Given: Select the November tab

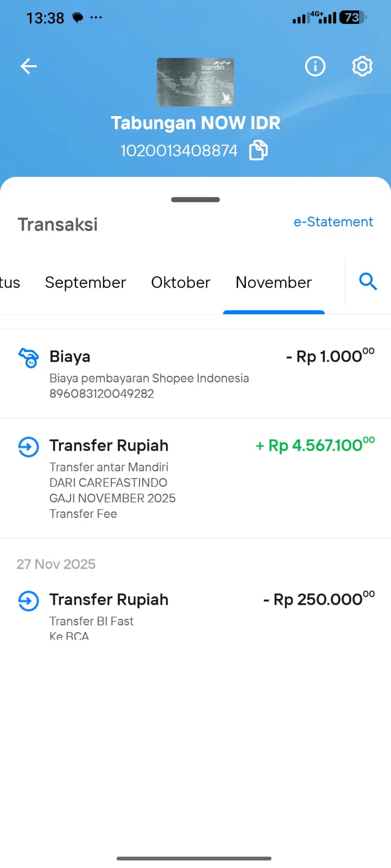Looking at the screenshot, I should (274, 283).
